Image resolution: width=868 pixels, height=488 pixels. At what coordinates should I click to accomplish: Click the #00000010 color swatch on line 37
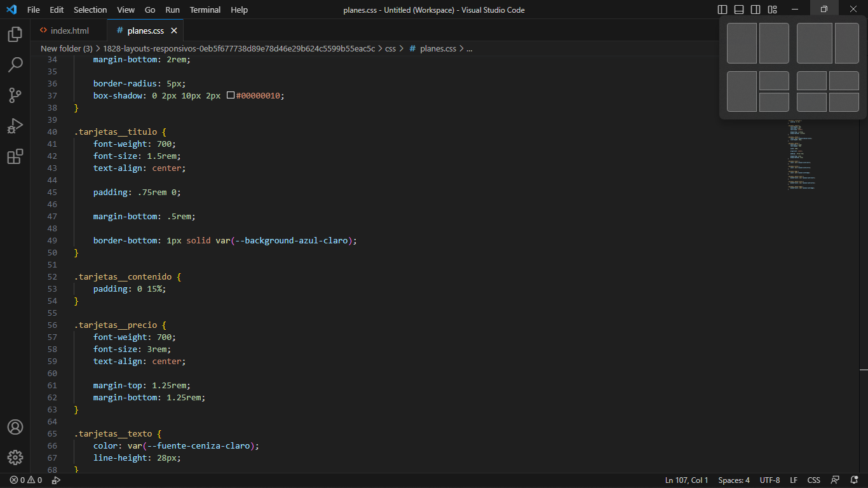pos(231,96)
